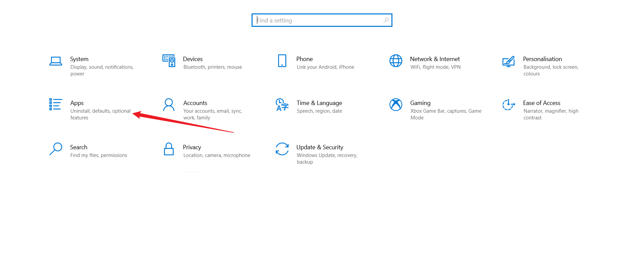Click the Apps list icon
Image resolution: width=644 pixels, height=269 pixels.
55,104
